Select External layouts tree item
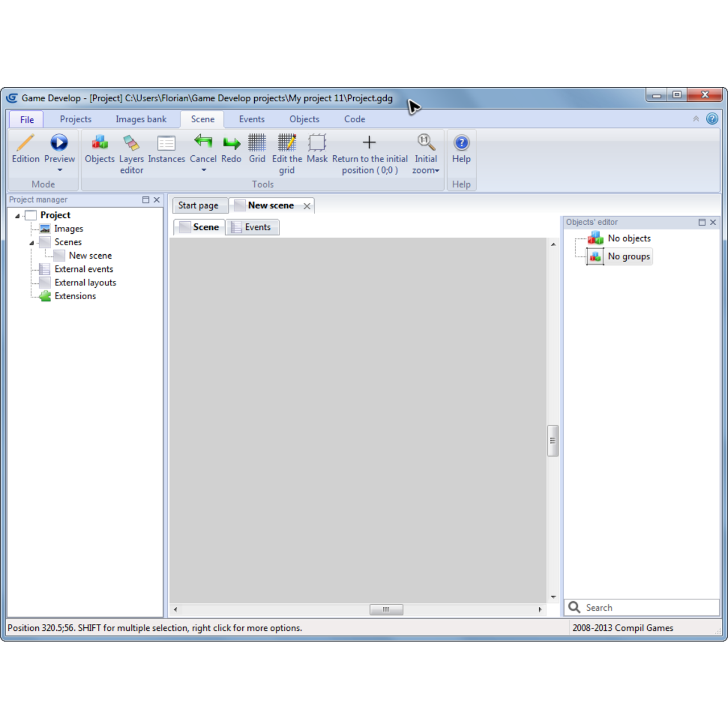Image resolution: width=728 pixels, height=728 pixels. pos(85,283)
